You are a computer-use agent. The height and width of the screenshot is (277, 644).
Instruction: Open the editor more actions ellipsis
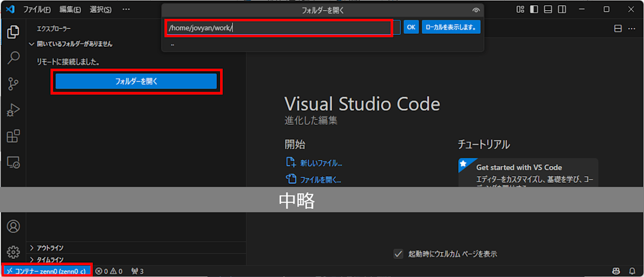pyautogui.click(x=632, y=28)
